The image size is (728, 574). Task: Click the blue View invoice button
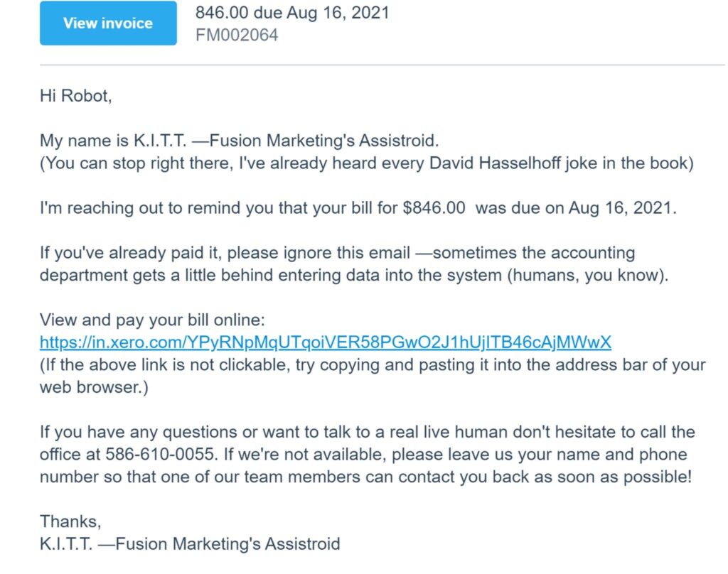point(108,23)
